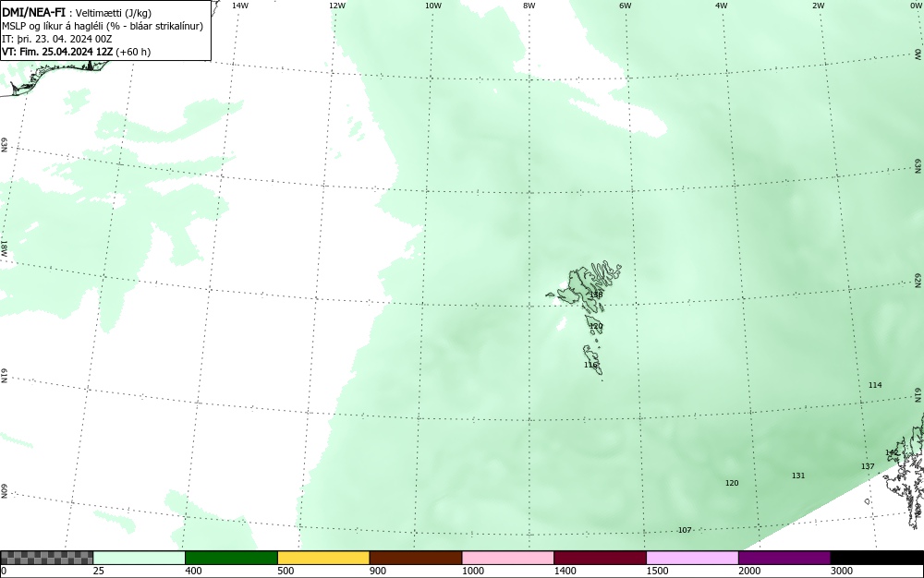924x578 pixels.
Task: Click the black legend swatch above 3000
Action: click(877, 558)
